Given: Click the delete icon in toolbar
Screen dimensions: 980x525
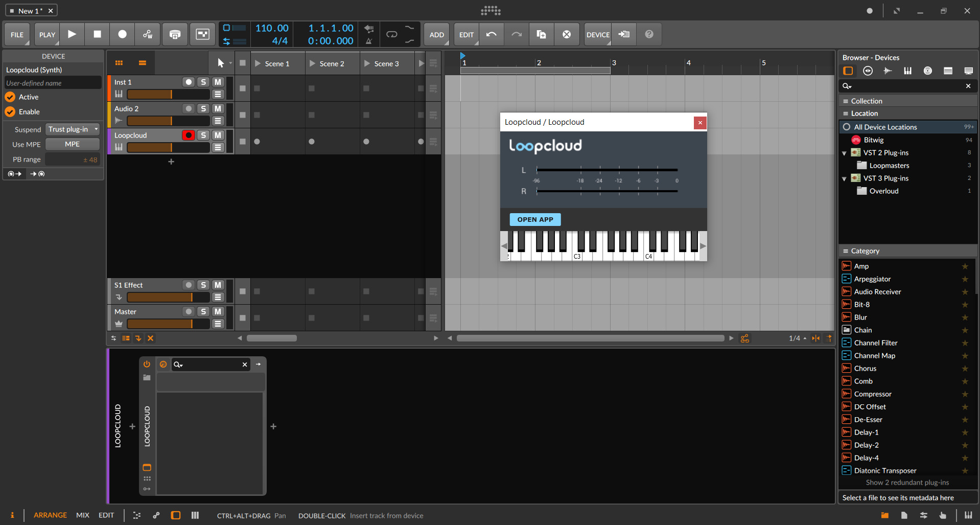Looking at the screenshot, I should click(567, 34).
